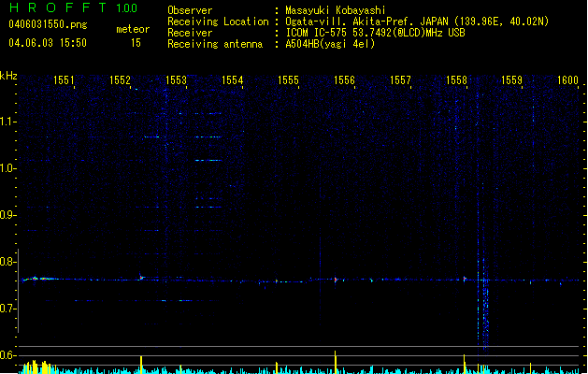Click the 1554 time axis label

(232, 79)
